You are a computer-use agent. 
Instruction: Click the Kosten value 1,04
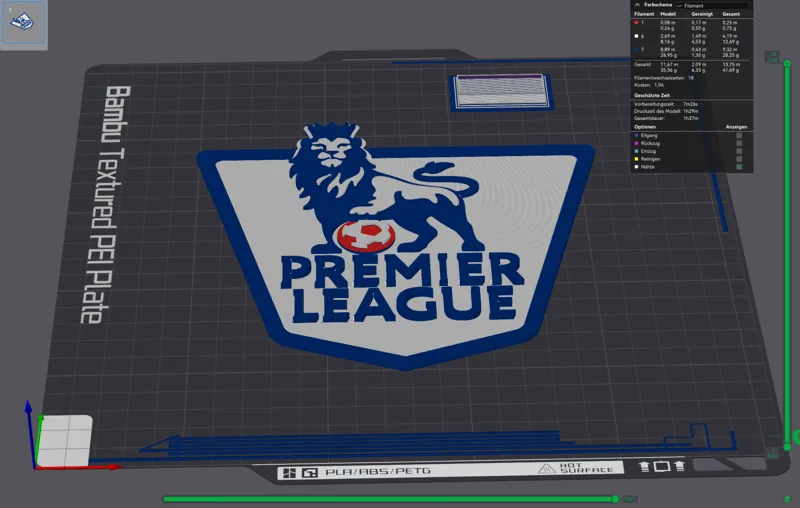pyautogui.click(x=659, y=85)
